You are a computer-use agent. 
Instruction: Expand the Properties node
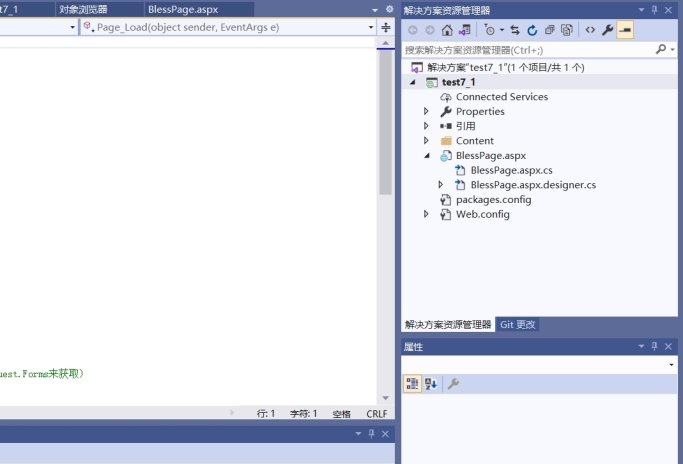pos(426,111)
